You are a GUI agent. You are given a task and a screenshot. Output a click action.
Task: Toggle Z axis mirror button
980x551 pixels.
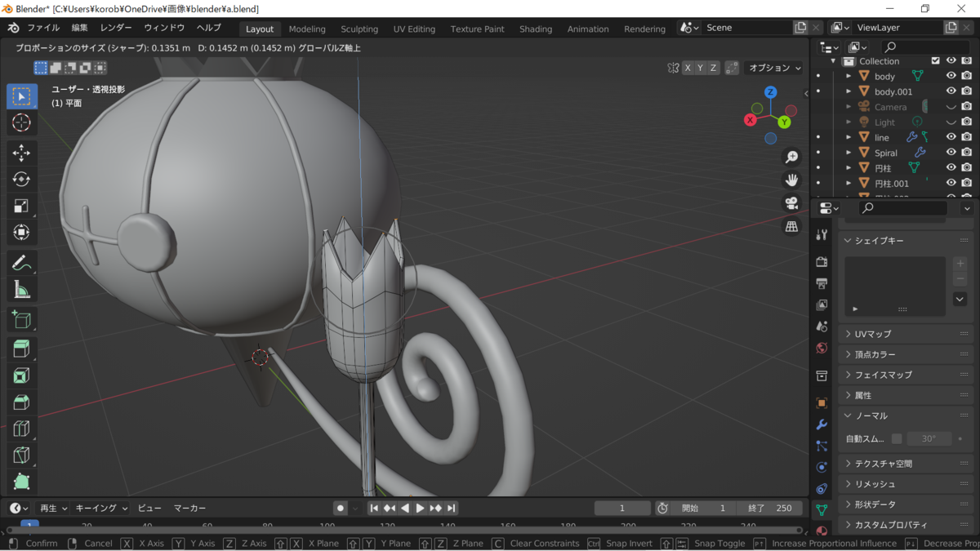pyautogui.click(x=713, y=68)
